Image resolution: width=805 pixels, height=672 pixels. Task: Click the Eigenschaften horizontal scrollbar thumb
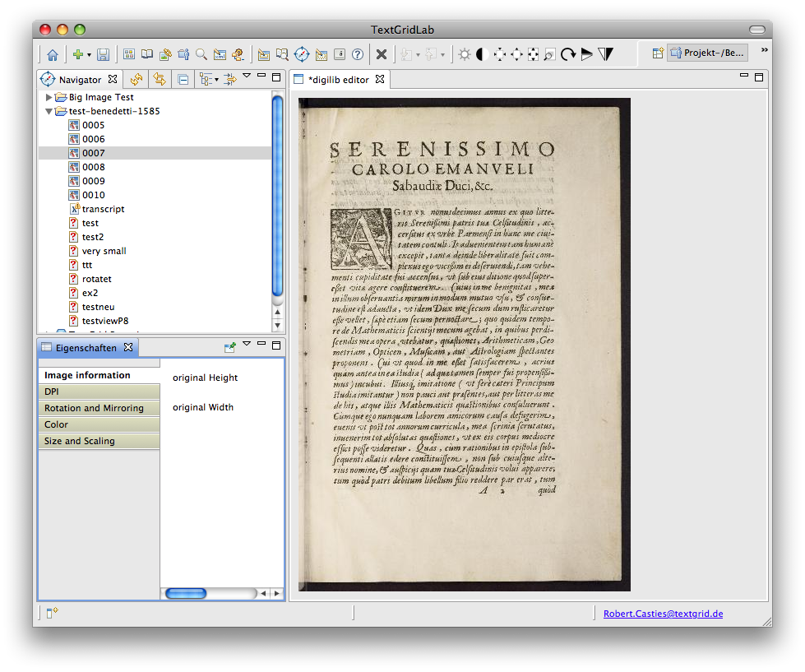[186, 593]
